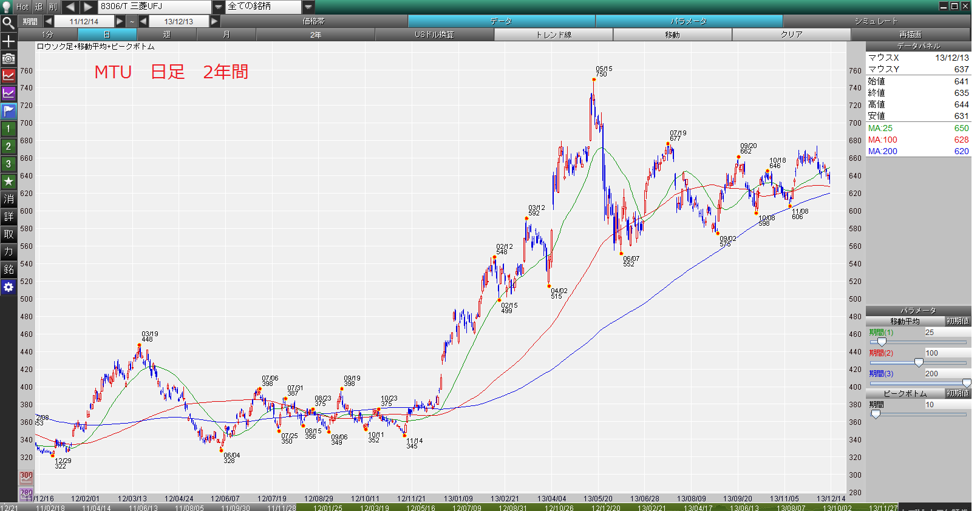Click the 消 erase sidebar button
This screenshot has width=980, height=511.
(x=9, y=199)
